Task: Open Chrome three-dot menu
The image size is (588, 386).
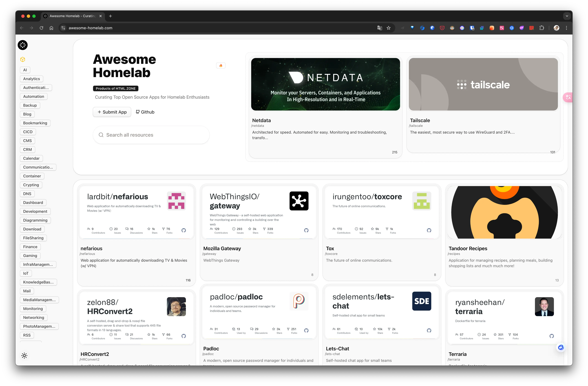Action: (566, 28)
